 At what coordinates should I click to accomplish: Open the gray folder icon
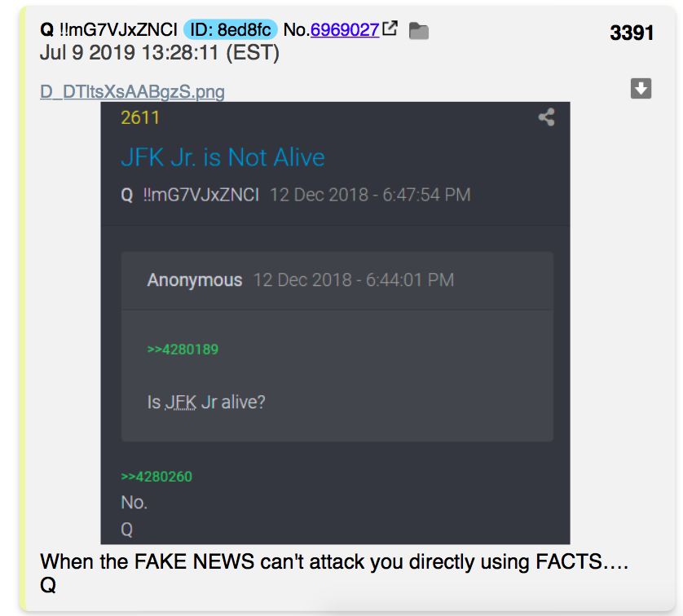(x=419, y=31)
